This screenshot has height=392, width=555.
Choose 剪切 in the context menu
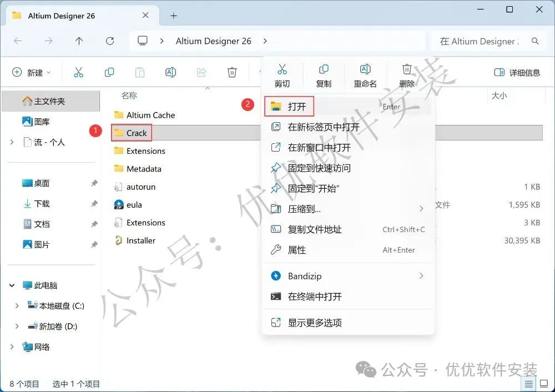pos(282,76)
